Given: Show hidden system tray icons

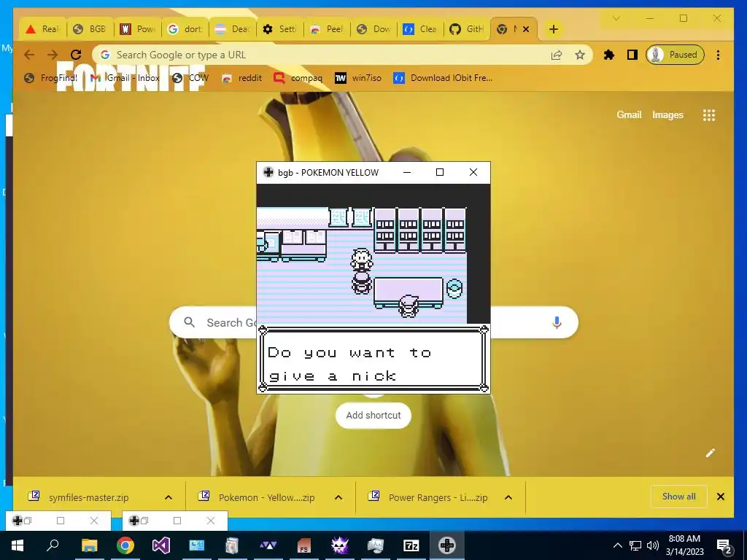Looking at the screenshot, I should [617, 545].
